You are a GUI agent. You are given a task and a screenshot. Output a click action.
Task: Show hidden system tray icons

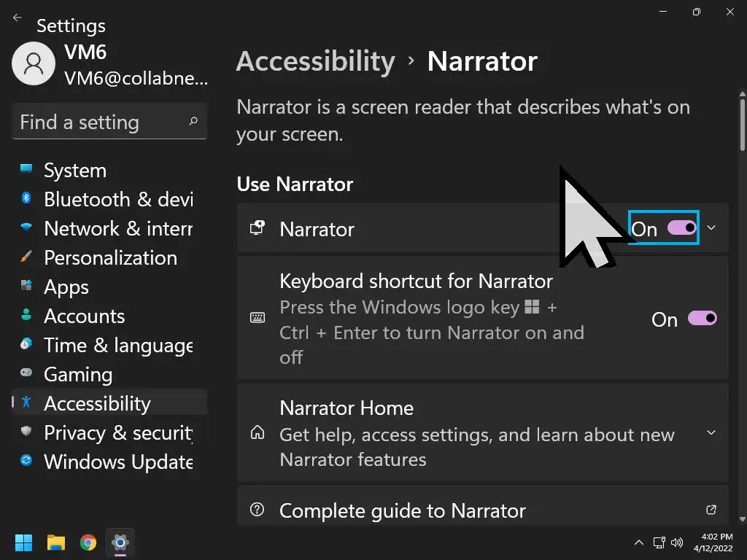click(639, 542)
